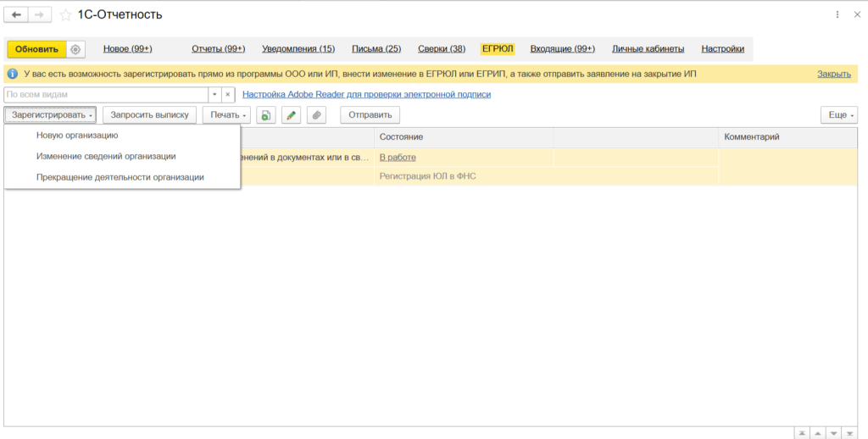The height and width of the screenshot is (439, 868).
Task: Click the back navigation arrow
Action: coord(17,14)
